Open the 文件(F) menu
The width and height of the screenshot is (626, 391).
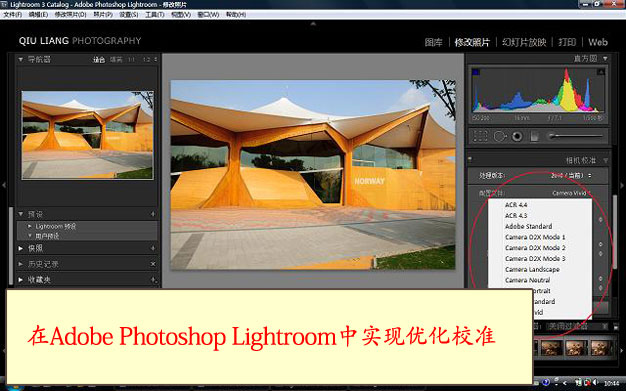point(13,14)
